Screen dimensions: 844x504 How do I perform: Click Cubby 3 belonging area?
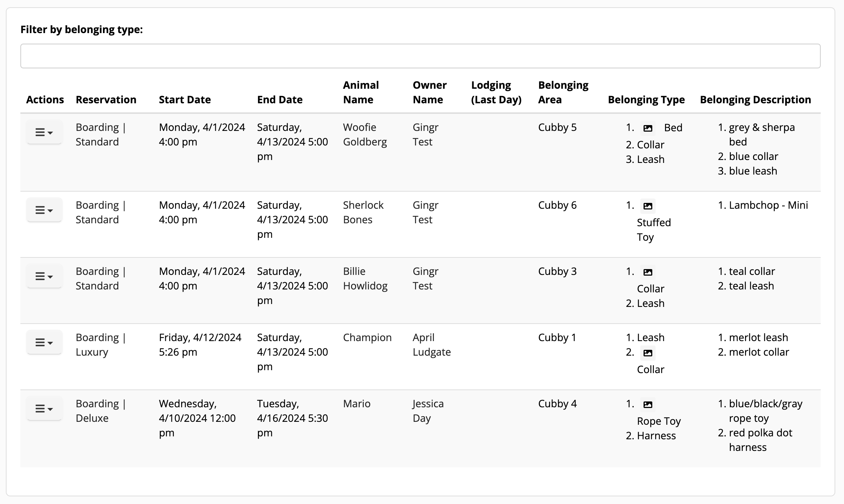coord(557,271)
